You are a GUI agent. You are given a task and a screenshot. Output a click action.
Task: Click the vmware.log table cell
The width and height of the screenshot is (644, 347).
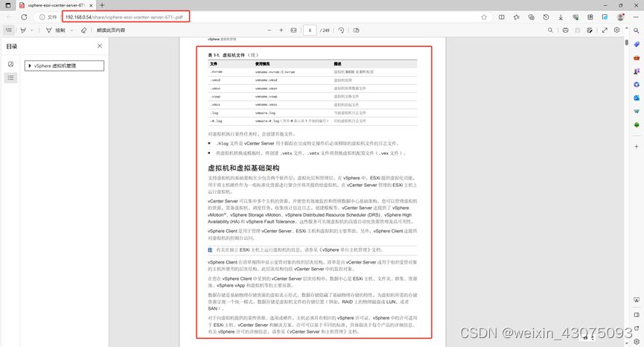click(x=265, y=113)
